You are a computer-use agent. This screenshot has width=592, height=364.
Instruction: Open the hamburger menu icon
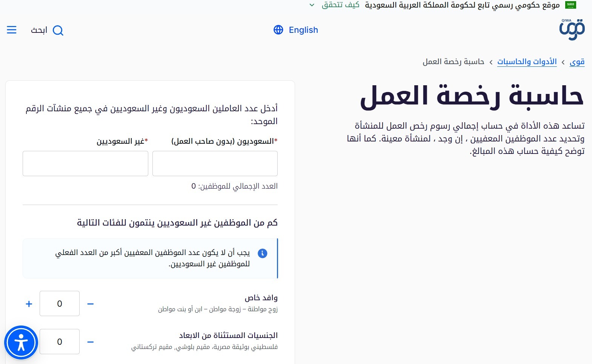click(x=12, y=30)
